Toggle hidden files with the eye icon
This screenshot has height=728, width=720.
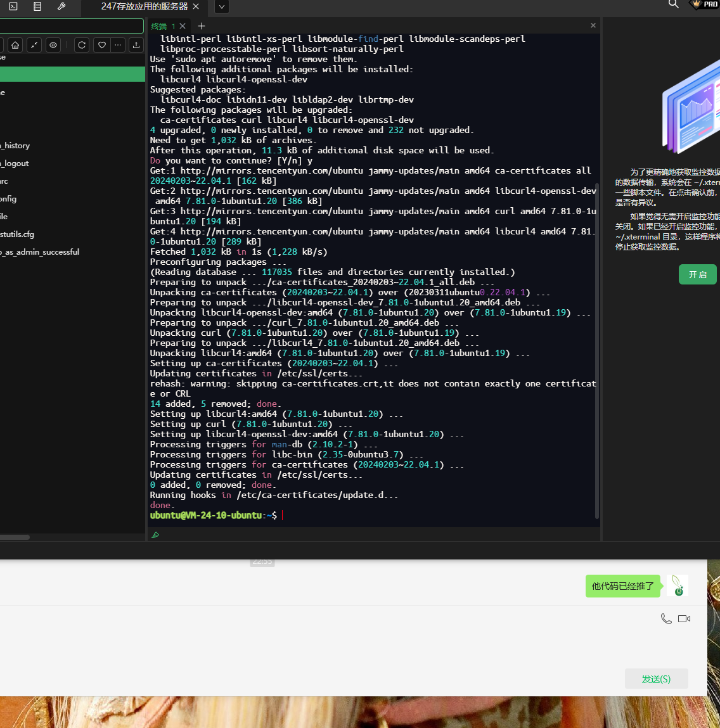[x=53, y=45]
